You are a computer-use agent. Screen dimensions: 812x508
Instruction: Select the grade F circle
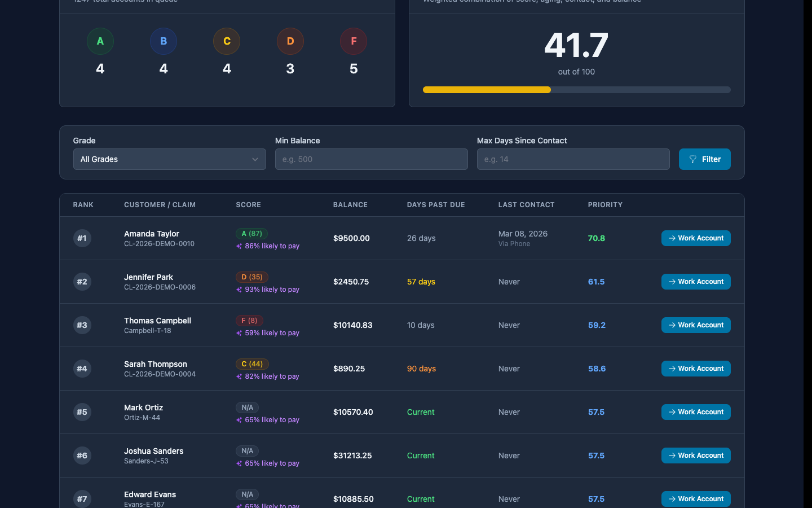point(354,41)
